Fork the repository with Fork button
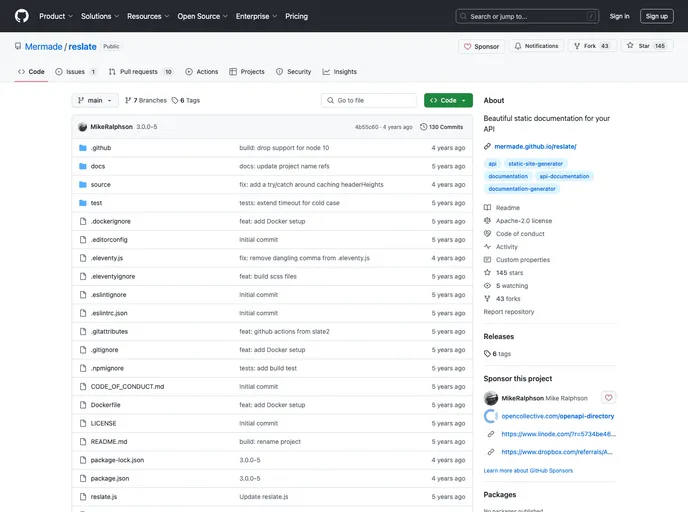Image resolution: width=688 pixels, height=512 pixels. [x=592, y=46]
